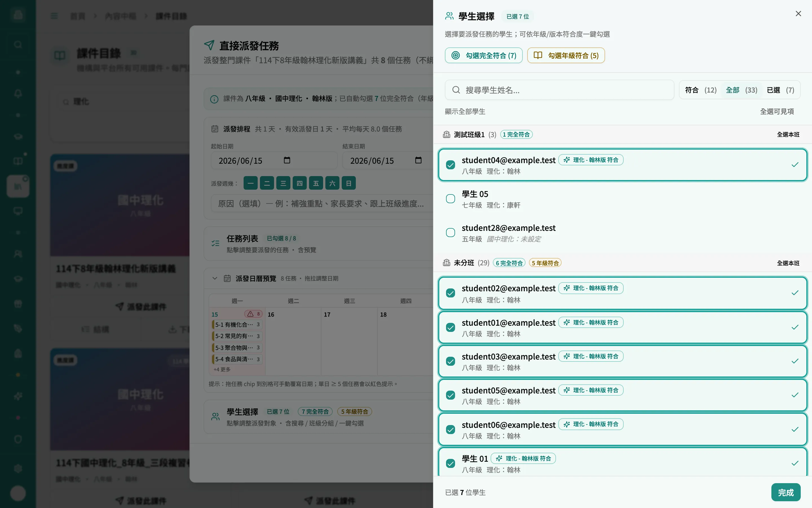Check the 學生 05 checkbox
Image resolution: width=812 pixels, height=508 pixels.
(450, 199)
